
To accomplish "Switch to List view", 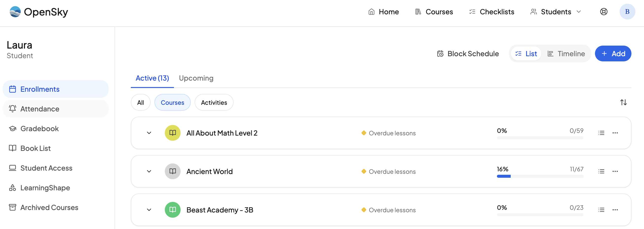I will [x=526, y=53].
